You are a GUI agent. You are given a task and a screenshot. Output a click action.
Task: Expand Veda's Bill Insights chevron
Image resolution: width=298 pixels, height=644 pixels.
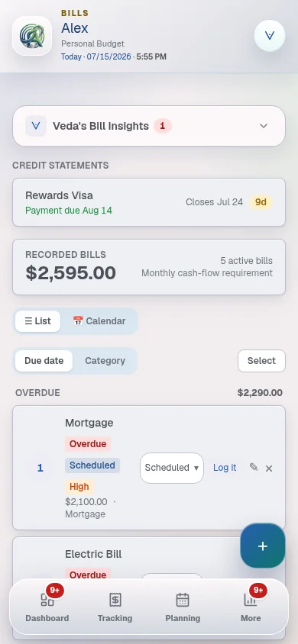click(x=264, y=126)
